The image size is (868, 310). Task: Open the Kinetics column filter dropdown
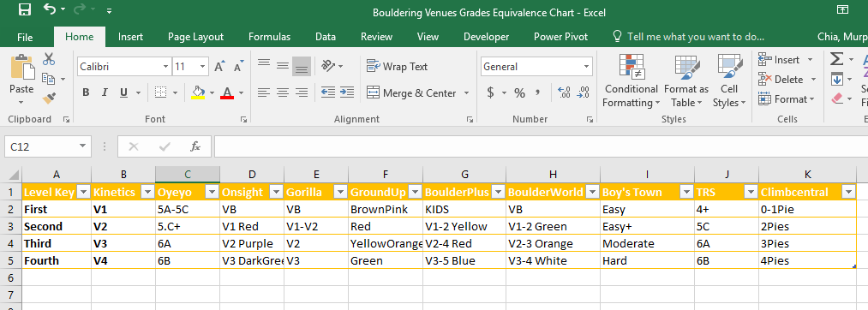pyautogui.click(x=147, y=192)
